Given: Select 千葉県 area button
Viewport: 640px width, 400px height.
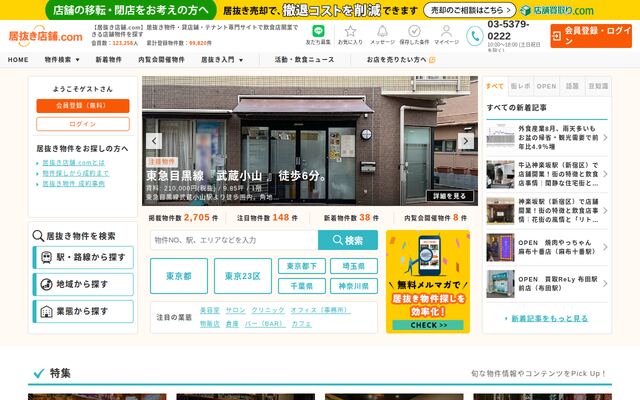Looking at the screenshot, I should tap(302, 286).
